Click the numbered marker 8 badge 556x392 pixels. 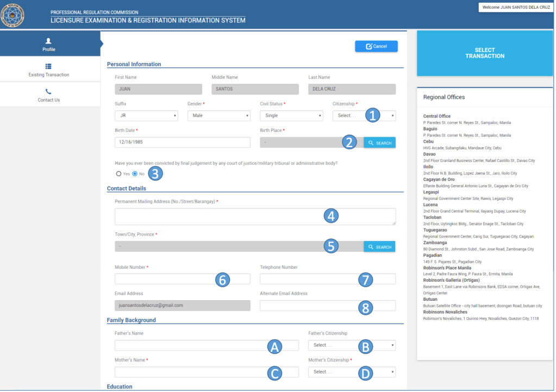coord(366,308)
